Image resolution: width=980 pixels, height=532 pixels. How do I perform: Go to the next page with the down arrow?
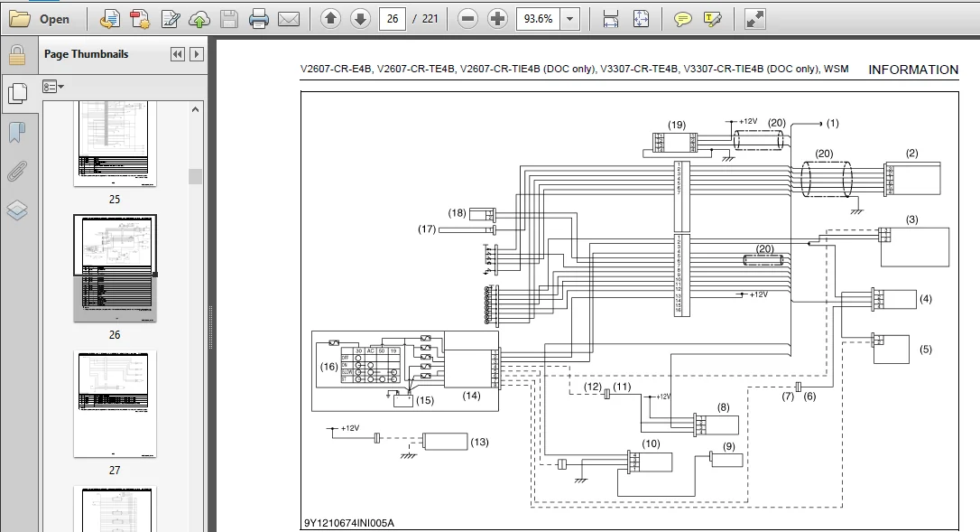click(x=361, y=19)
